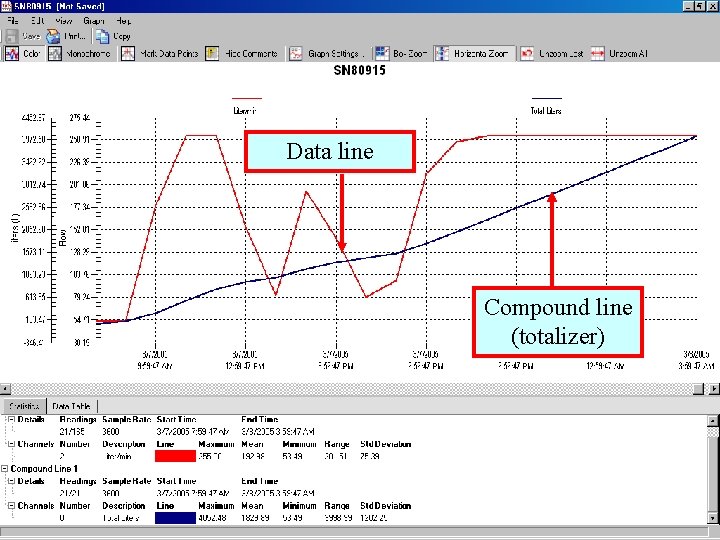The width and height of the screenshot is (720, 540).
Task: Click the Save toolbar button
Action: [23, 36]
